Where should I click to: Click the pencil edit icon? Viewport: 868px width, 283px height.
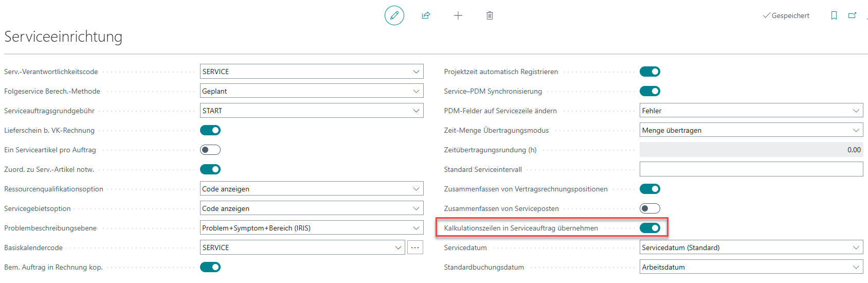[394, 15]
